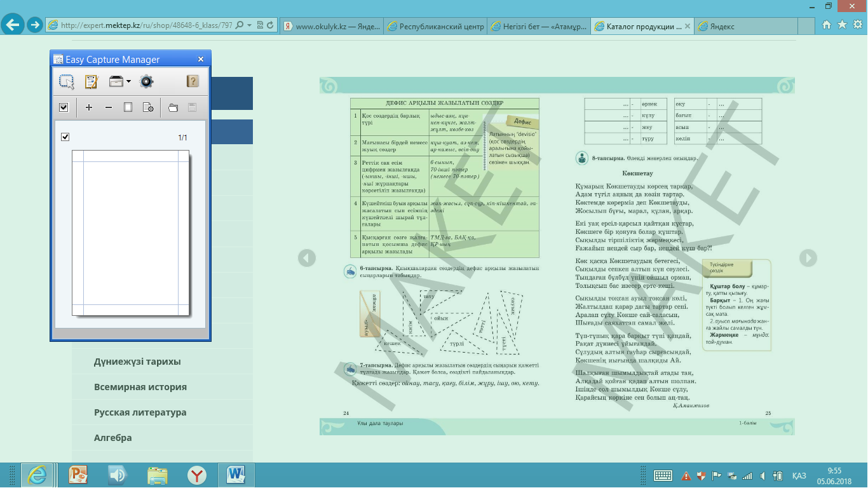Click the plus zoom-in icon in Easy Capture Manager
The width and height of the screenshot is (868, 488).
(89, 107)
